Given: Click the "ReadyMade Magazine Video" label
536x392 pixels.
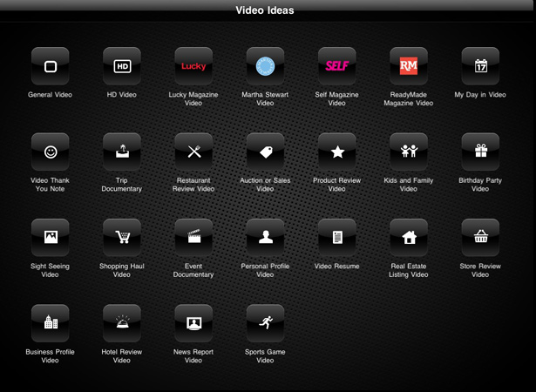Looking at the screenshot, I should click(409, 98).
